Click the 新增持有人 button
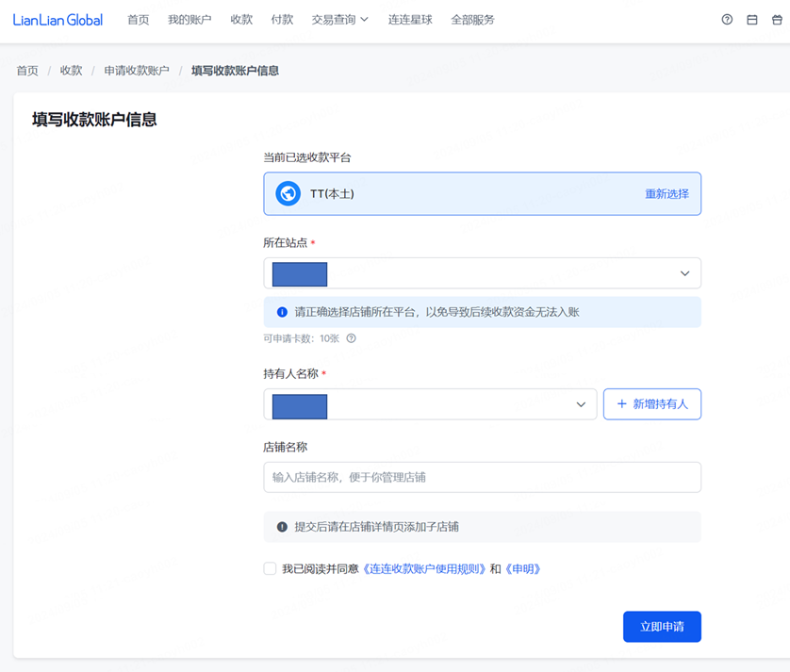Image resolution: width=790 pixels, height=672 pixels. (x=652, y=404)
